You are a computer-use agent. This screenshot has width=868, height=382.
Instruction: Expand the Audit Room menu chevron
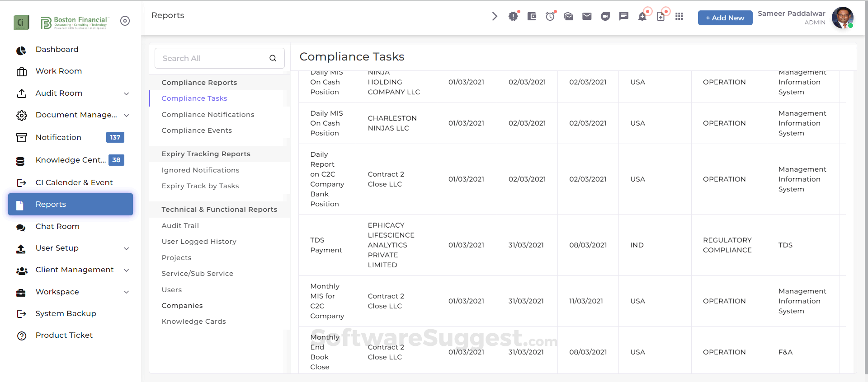[127, 93]
